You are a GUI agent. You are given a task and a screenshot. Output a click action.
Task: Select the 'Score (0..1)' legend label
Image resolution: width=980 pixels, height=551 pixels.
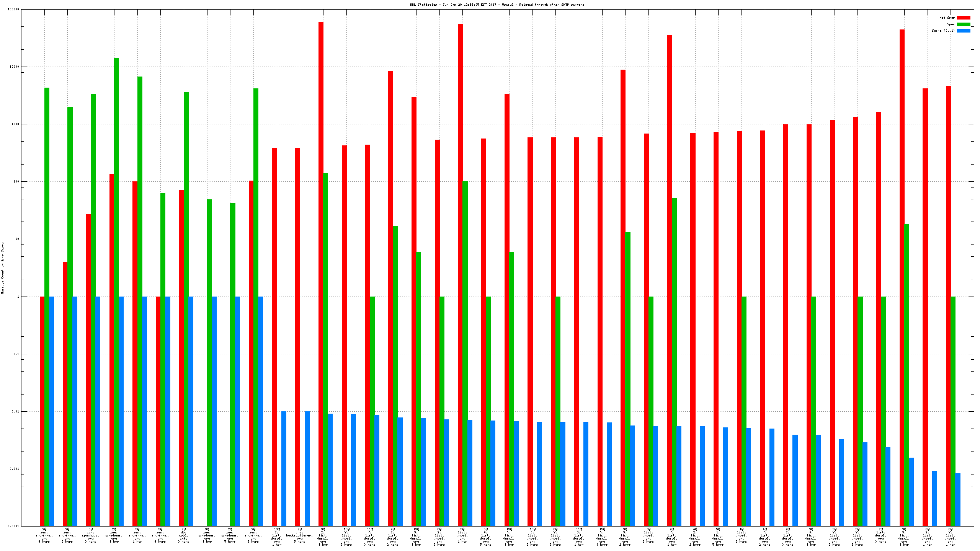coord(943,31)
